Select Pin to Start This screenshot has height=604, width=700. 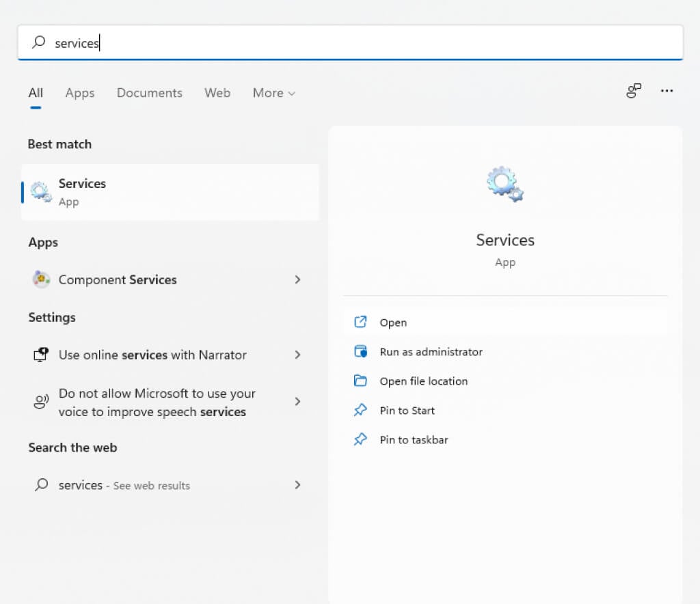[x=407, y=411]
